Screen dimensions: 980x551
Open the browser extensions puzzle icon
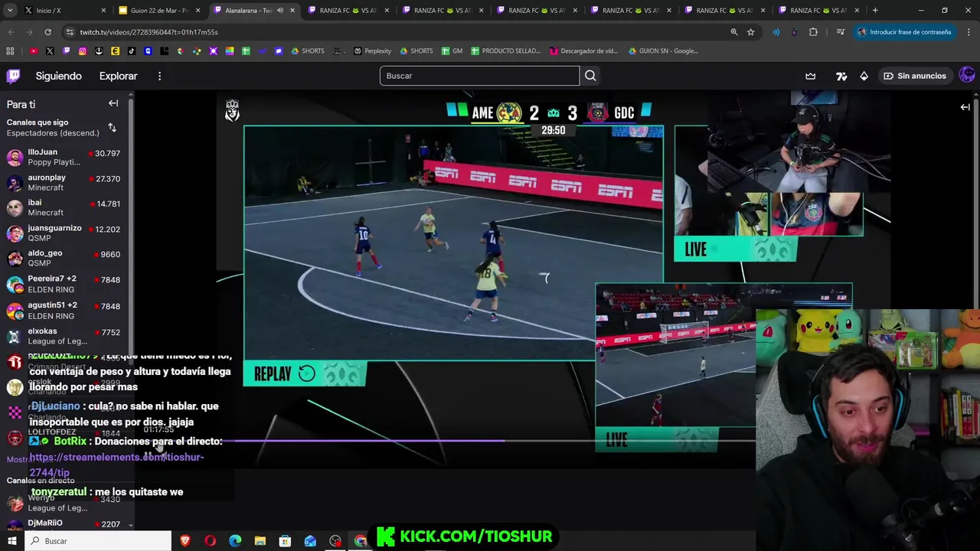tap(813, 32)
